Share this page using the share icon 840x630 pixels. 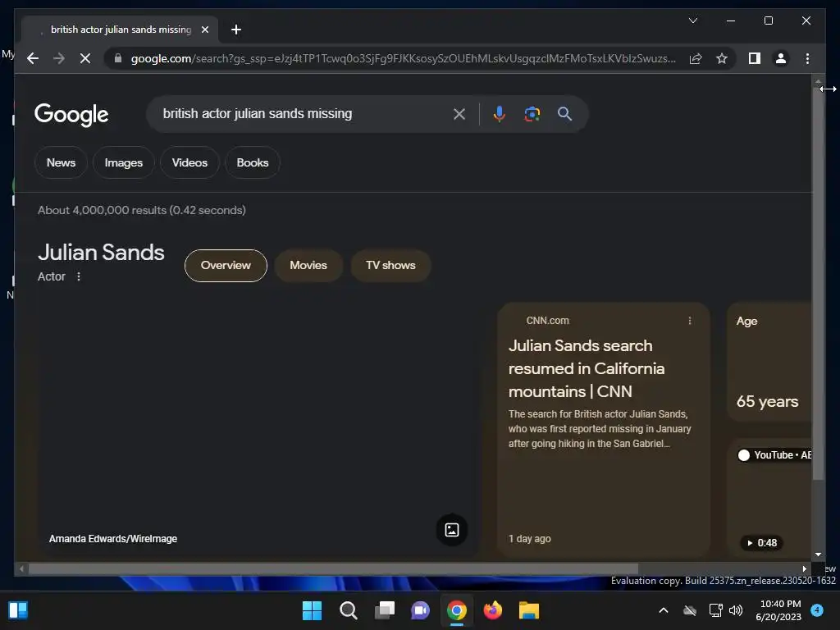point(696,58)
